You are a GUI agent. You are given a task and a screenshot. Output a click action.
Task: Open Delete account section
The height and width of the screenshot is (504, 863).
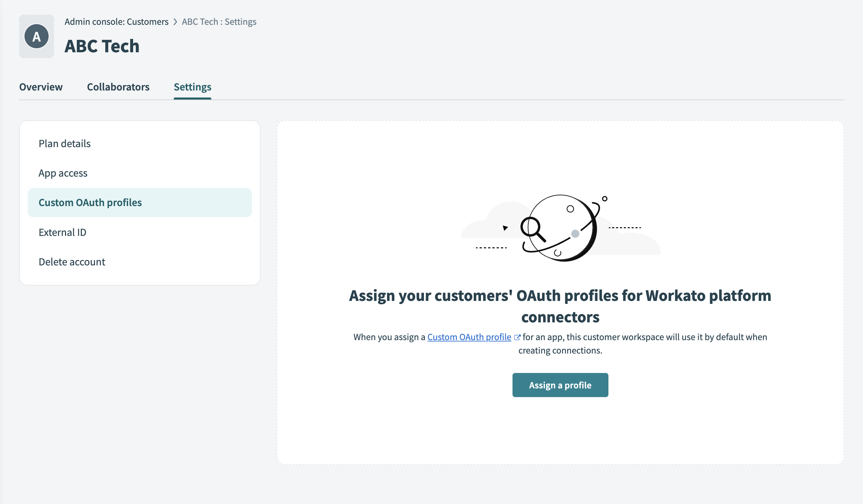coord(140,262)
